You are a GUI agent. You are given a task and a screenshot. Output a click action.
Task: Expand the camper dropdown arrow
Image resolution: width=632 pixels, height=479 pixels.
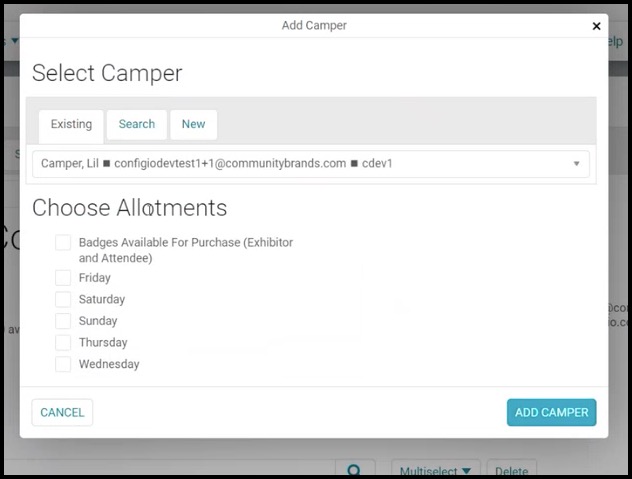576,164
